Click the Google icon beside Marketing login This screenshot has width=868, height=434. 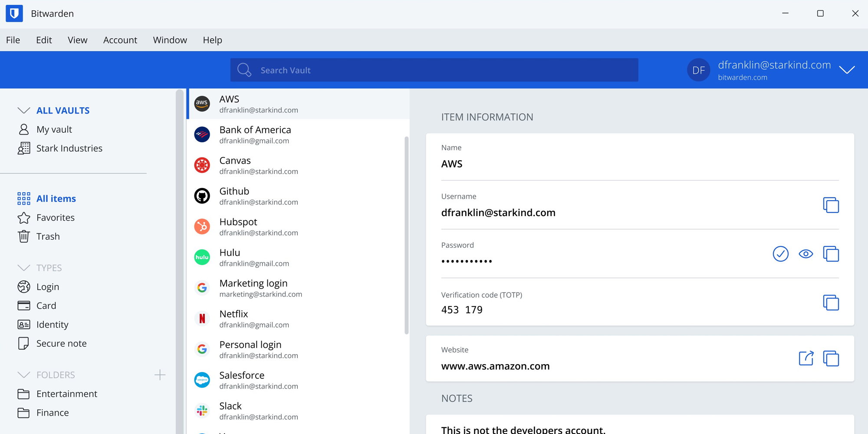coord(202,288)
